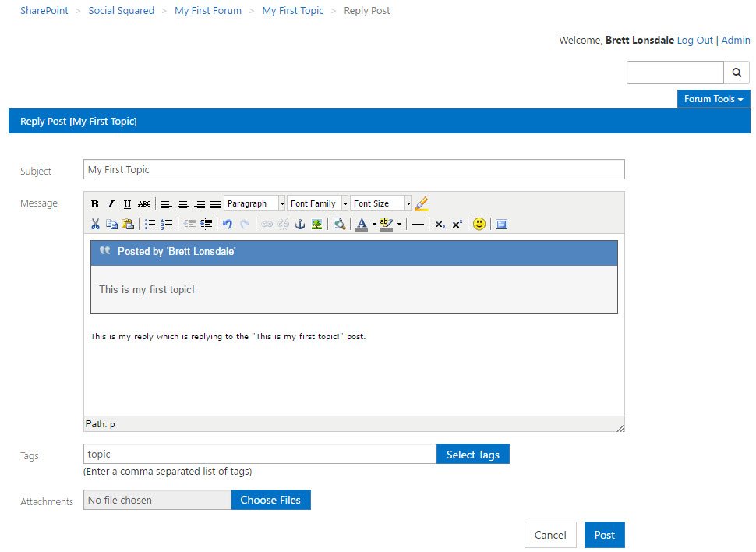Start an unordered bullet list
The width and height of the screenshot is (756, 552).
point(150,224)
